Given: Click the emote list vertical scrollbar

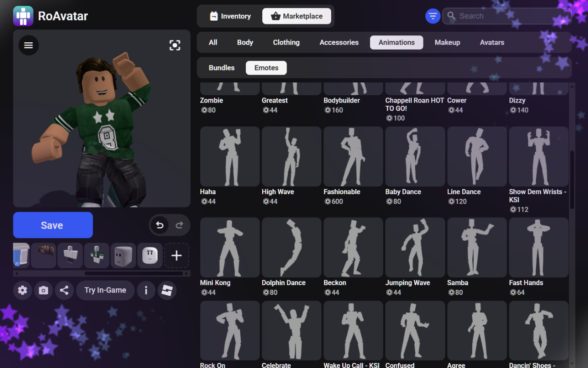Looking at the screenshot, I should click(572, 179).
